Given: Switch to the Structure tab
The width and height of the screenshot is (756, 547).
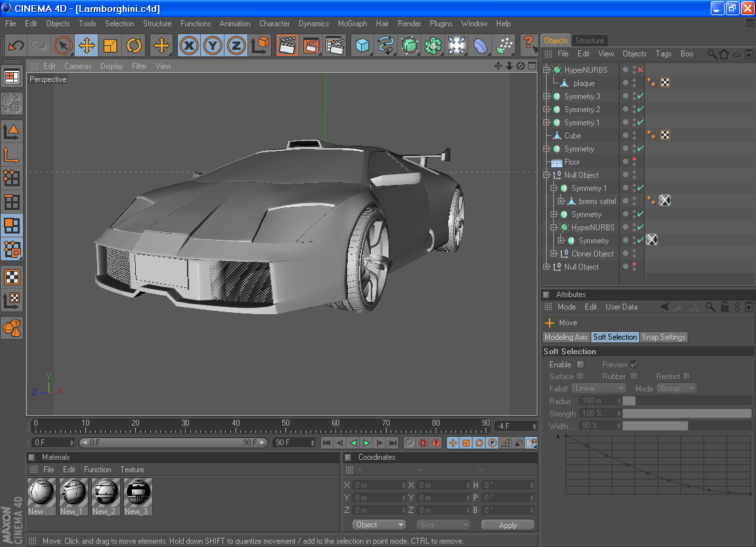Looking at the screenshot, I should (x=589, y=41).
